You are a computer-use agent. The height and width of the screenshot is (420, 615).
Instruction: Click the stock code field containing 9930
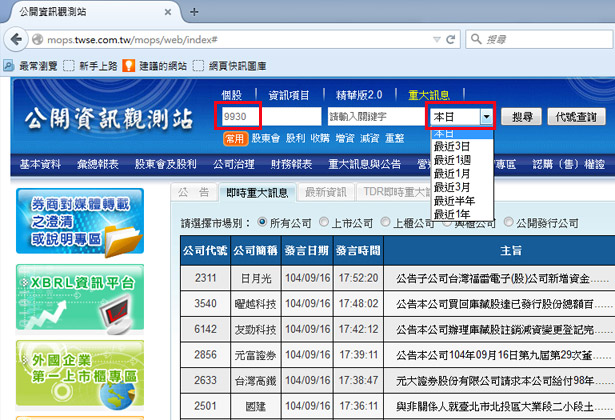(x=255, y=117)
